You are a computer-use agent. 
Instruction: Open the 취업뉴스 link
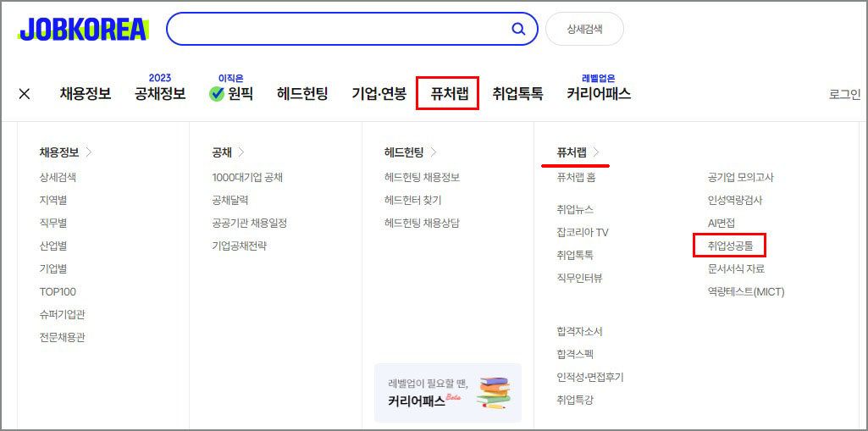tap(575, 209)
